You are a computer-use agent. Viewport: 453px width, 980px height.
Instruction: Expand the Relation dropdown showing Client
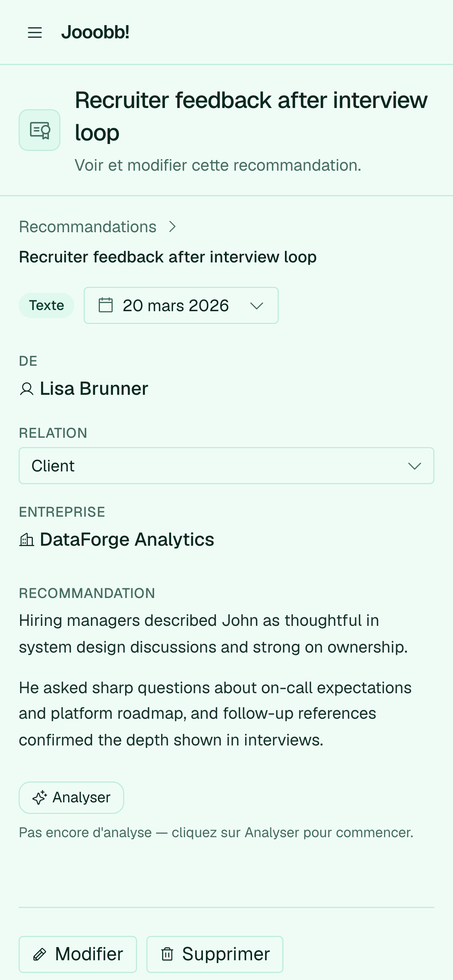point(226,466)
